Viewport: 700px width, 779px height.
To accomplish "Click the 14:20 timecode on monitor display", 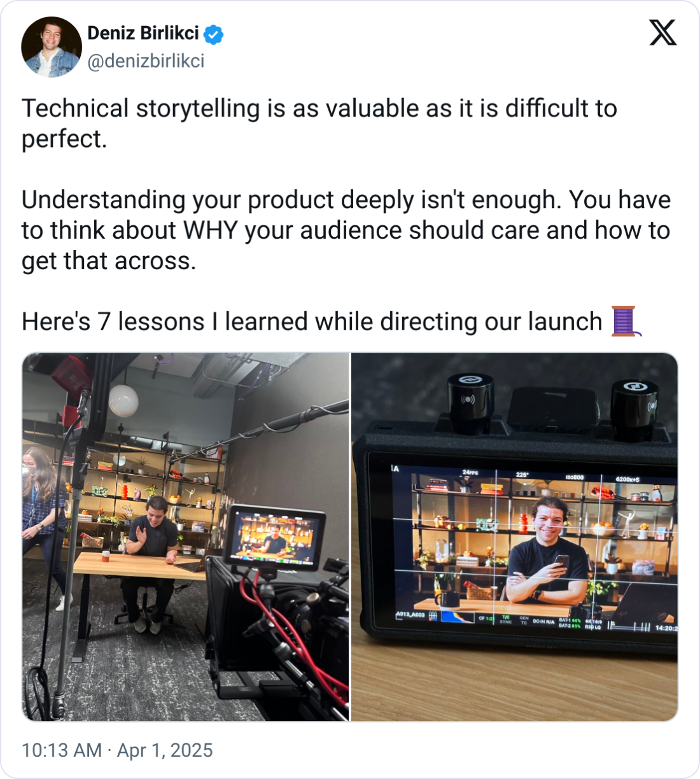I will point(666,628).
